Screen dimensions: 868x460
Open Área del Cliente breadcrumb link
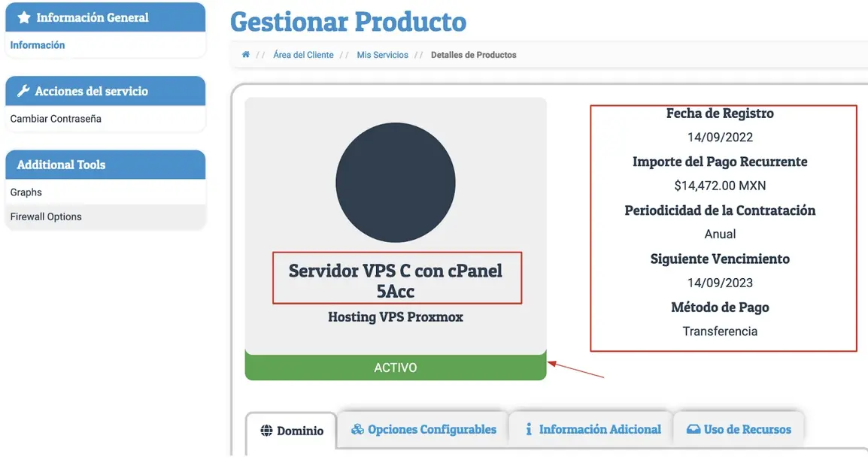(303, 55)
